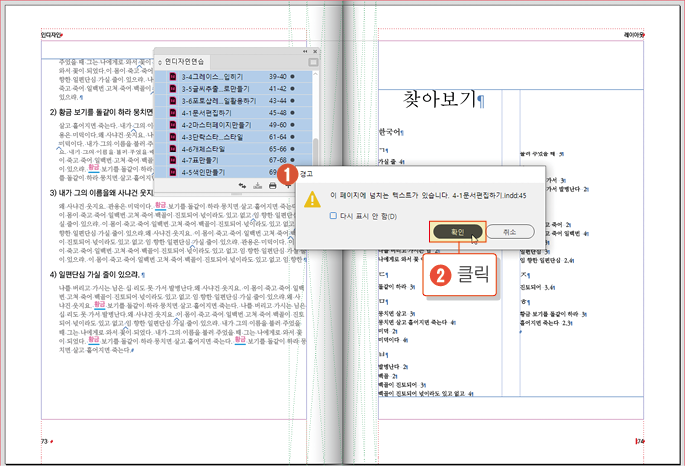Click index entry 발병난다 2
The width and height of the screenshot is (685, 466).
(393, 367)
